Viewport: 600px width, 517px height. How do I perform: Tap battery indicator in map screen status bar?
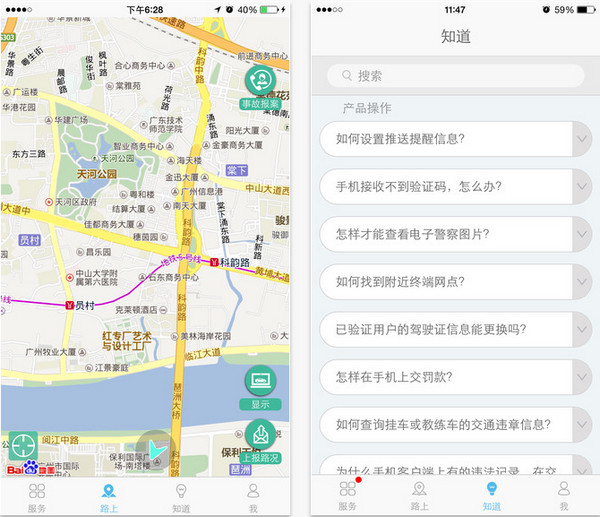tap(269, 10)
